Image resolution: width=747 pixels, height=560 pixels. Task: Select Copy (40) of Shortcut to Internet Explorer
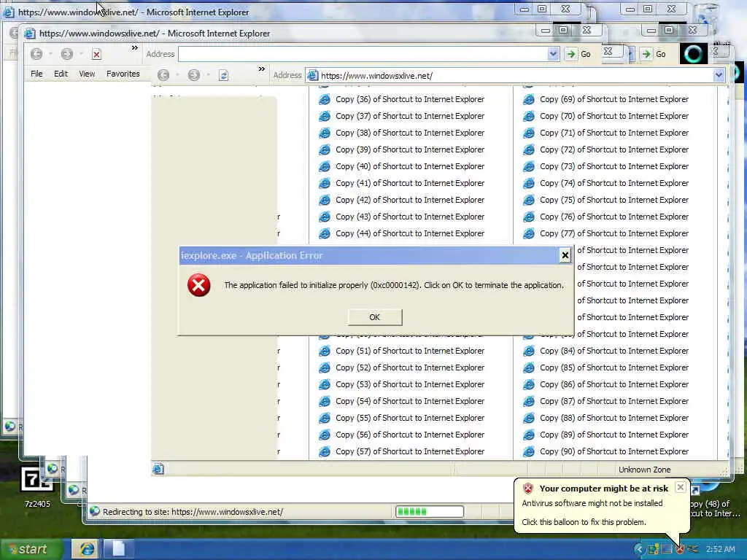[402, 166]
